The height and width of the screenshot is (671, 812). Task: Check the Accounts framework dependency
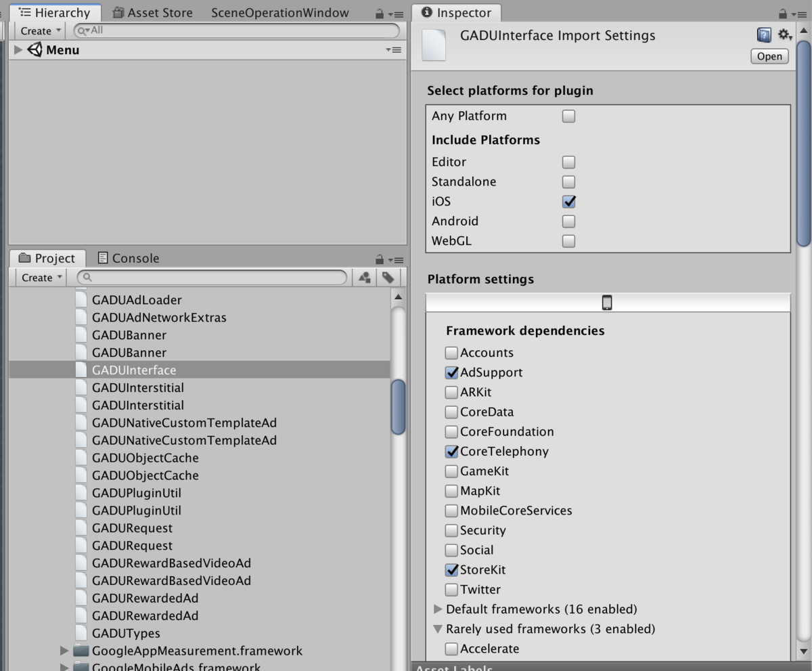tap(451, 353)
